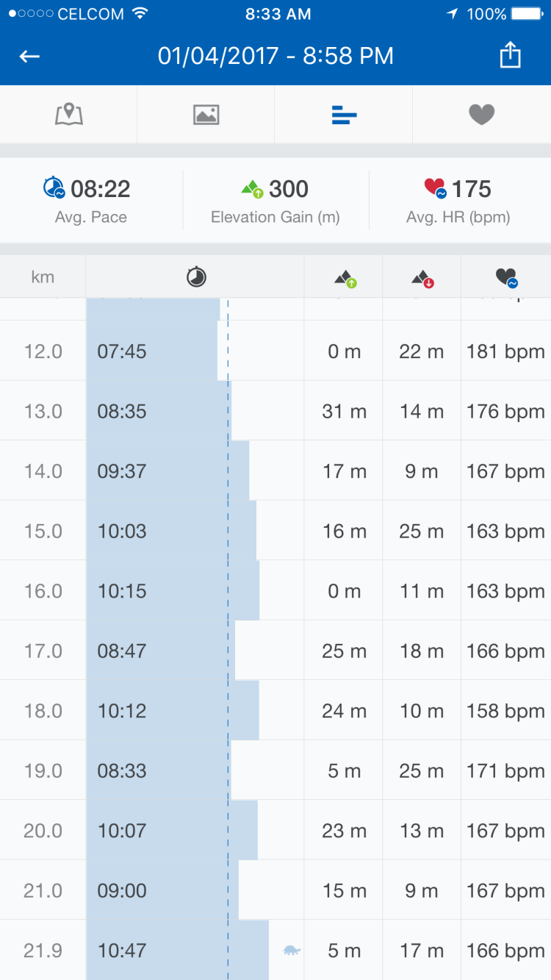Switch to the photos tab
The image size is (551, 980).
[206, 115]
